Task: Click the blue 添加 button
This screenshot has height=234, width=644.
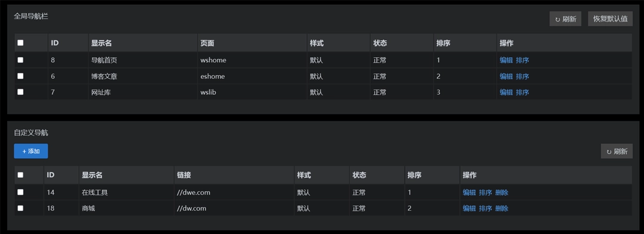Action: click(x=31, y=152)
